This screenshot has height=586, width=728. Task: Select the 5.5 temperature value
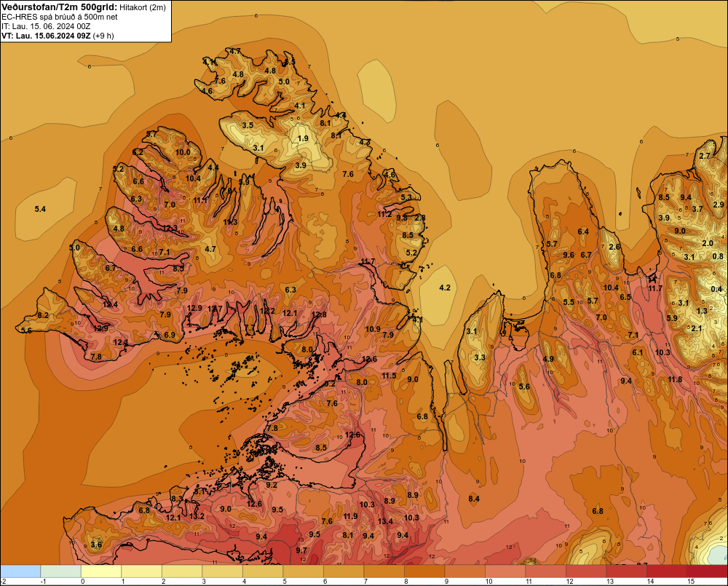tap(569, 302)
